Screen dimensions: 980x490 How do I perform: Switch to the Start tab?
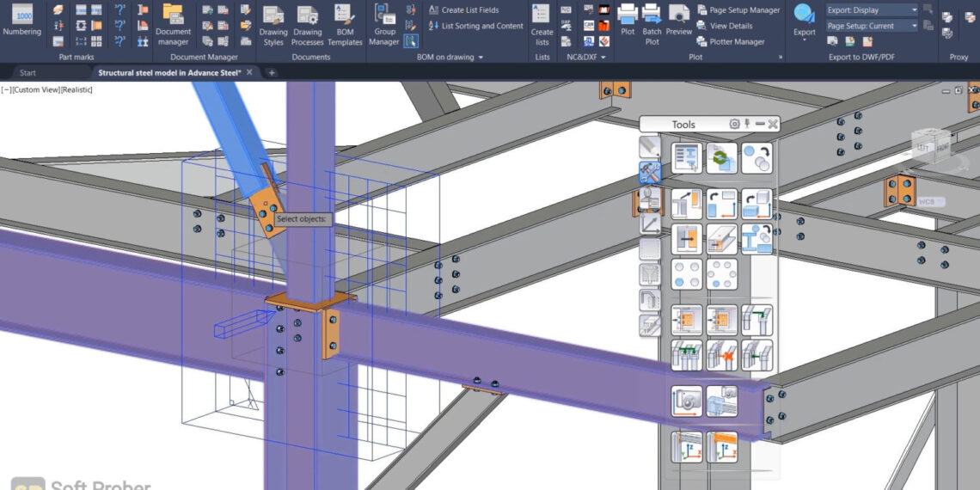pos(28,72)
